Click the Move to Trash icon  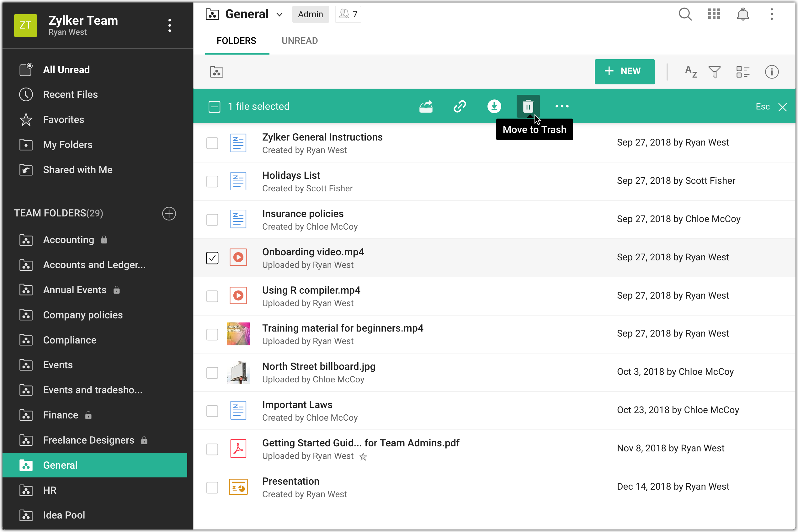pyautogui.click(x=528, y=107)
